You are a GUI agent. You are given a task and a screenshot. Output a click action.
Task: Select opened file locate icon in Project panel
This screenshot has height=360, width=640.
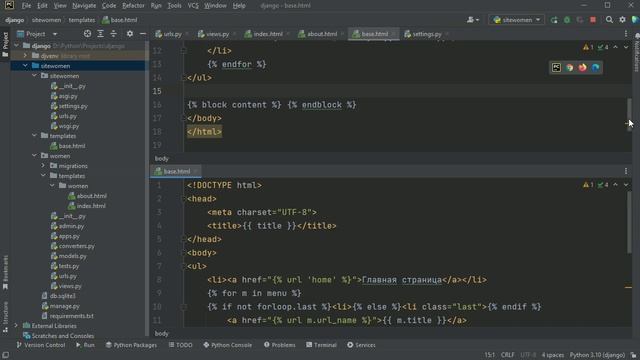point(87,34)
